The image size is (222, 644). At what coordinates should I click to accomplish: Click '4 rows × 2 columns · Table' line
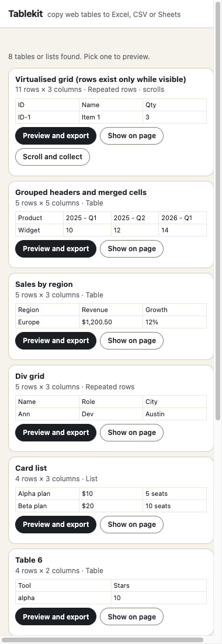tap(59, 571)
